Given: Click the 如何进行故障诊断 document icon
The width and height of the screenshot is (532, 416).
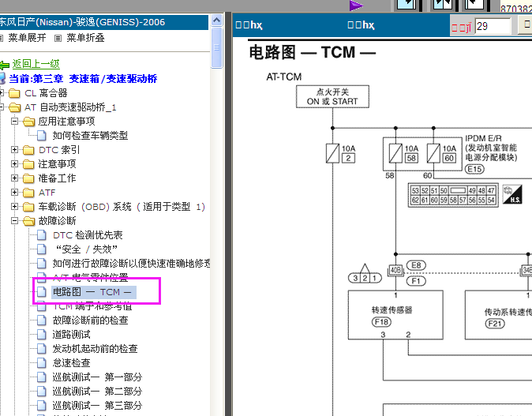Looking at the screenshot, I should (41, 264).
